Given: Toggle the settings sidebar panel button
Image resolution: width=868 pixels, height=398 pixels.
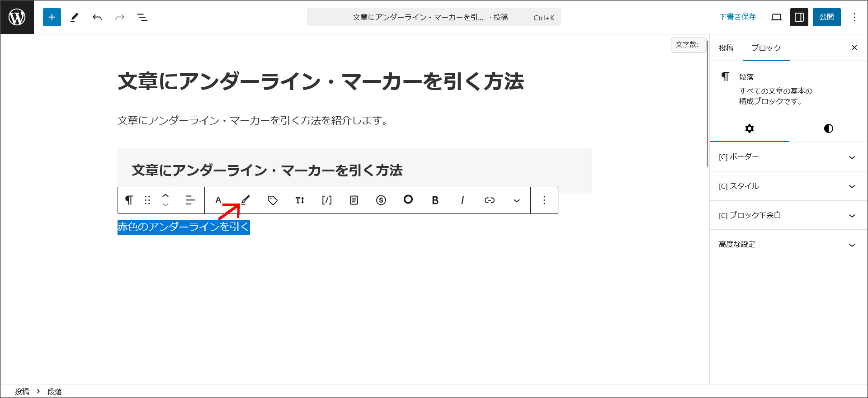Looking at the screenshot, I should (x=799, y=17).
